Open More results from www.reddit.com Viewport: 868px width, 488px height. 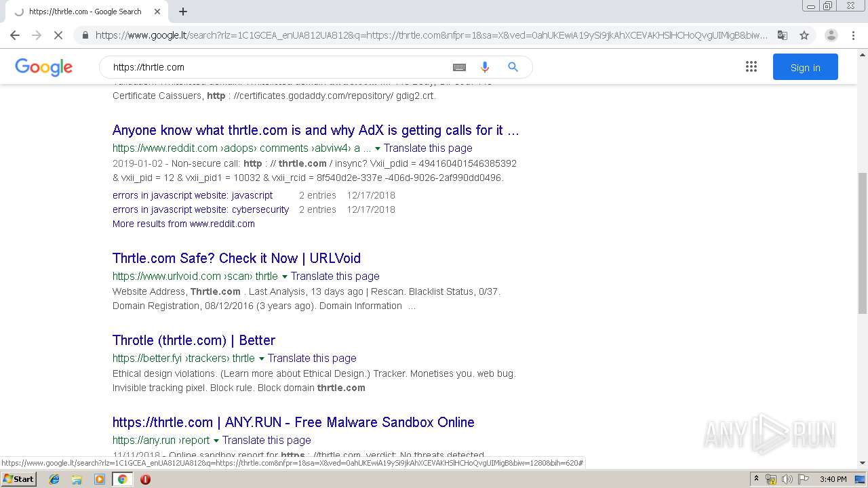tap(184, 224)
